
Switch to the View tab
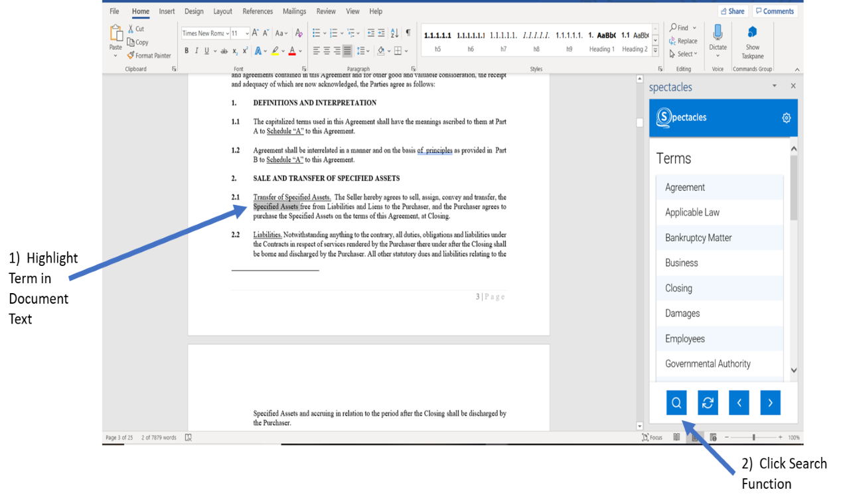coord(352,11)
